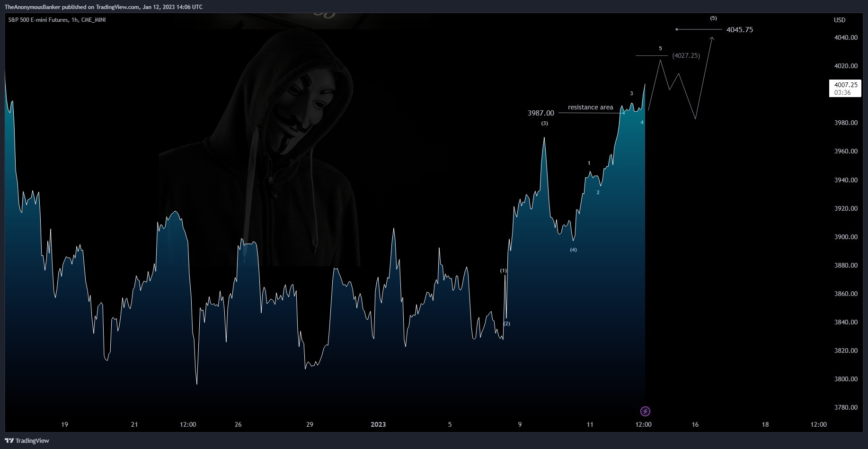This screenshot has width=868, height=449.
Task: Click the wave (3) label above peak
Action: 545,123
